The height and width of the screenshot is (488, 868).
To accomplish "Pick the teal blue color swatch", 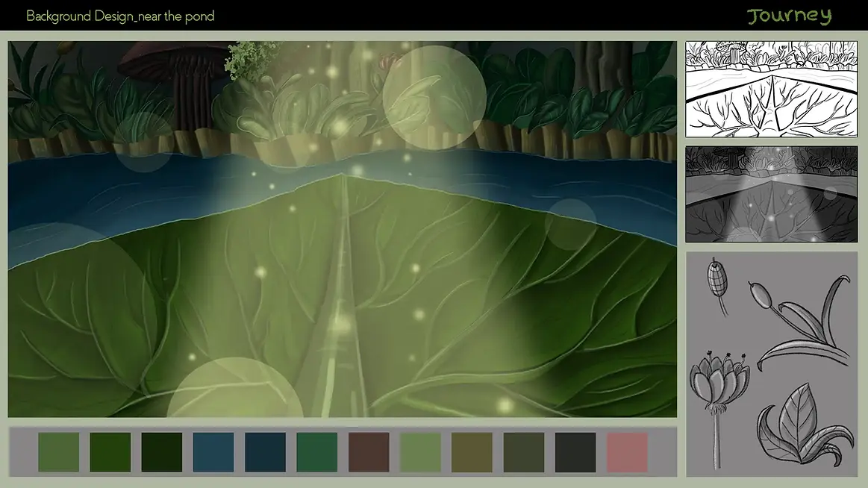I will tap(213, 452).
